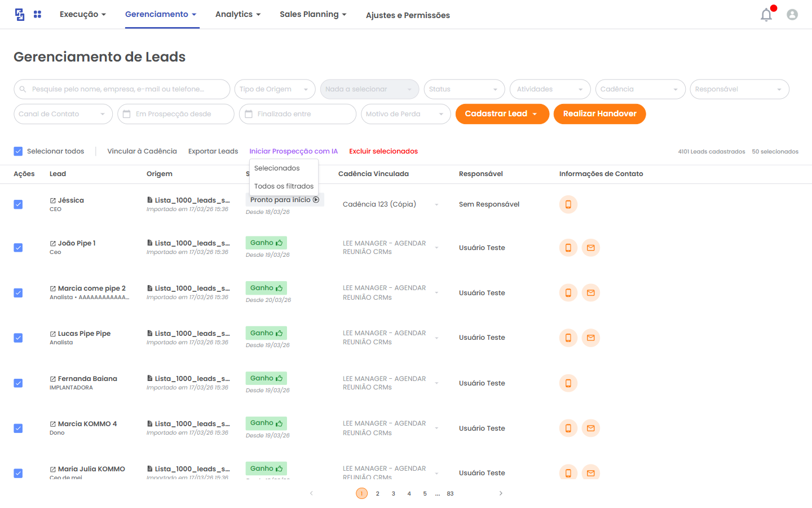Uncheck Jéssica's row checkbox
812x508 pixels.
pyautogui.click(x=18, y=204)
